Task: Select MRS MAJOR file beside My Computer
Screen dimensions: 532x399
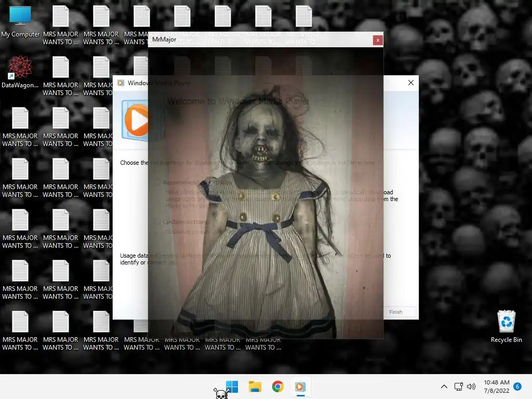Action: (60, 26)
